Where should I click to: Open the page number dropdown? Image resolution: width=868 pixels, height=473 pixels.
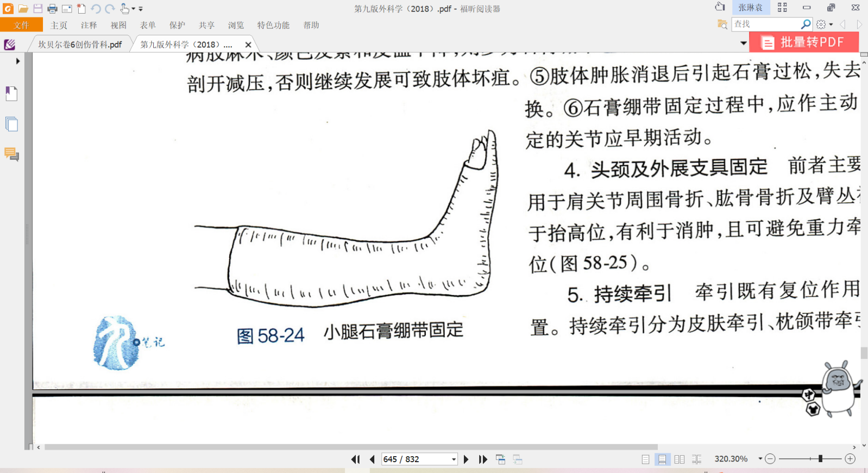pyautogui.click(x=454, y=459)
